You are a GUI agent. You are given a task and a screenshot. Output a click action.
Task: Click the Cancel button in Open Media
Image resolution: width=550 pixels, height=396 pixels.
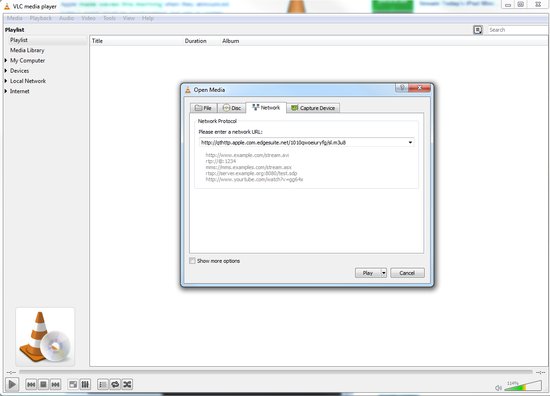point(407,273)
